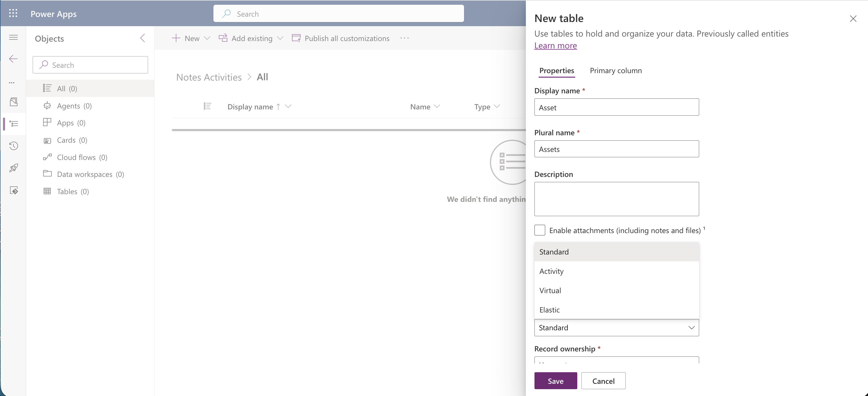Select Agents (0) in Objects tree
The height and width of the screenshot is (396, 868).
[90, 106]
